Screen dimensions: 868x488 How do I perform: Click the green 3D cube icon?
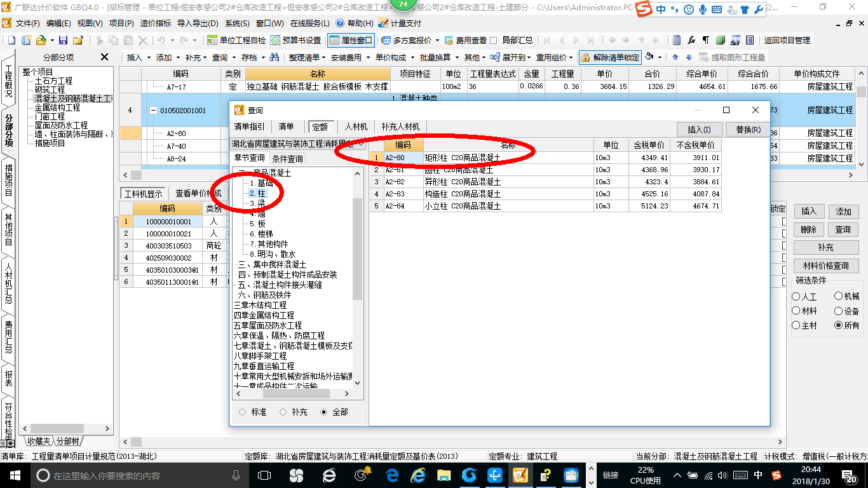tap(721, 40)
